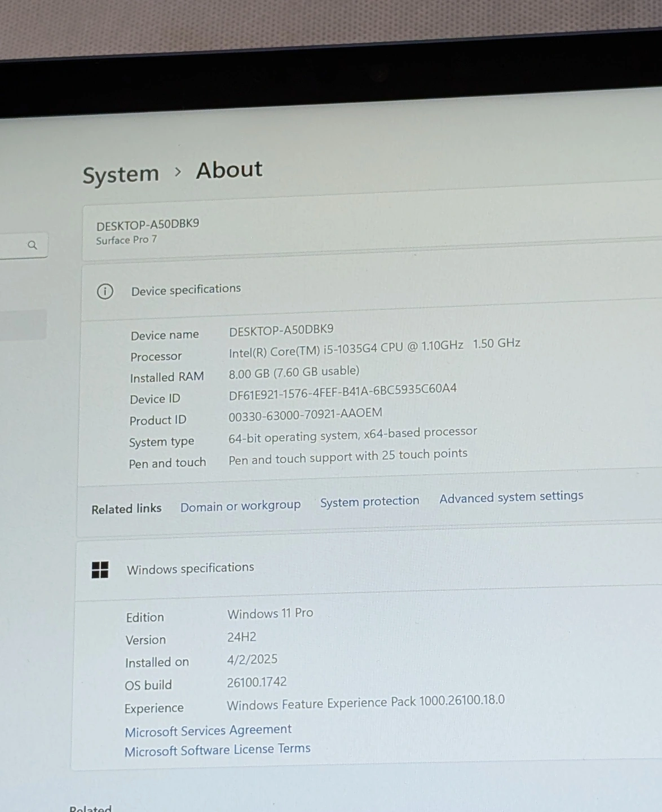Click the highlighted sidebar navigation item
This screenshot has height=812, width=662.
point(23,325)
